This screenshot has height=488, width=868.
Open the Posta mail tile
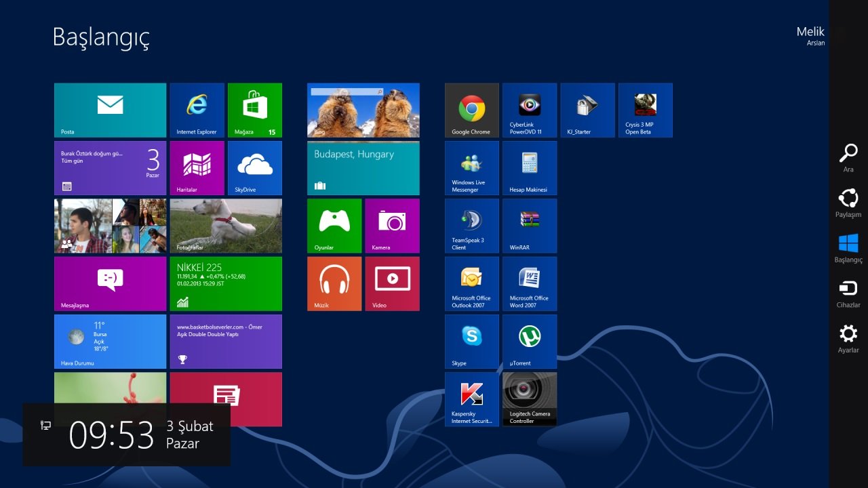click(110, 110)
